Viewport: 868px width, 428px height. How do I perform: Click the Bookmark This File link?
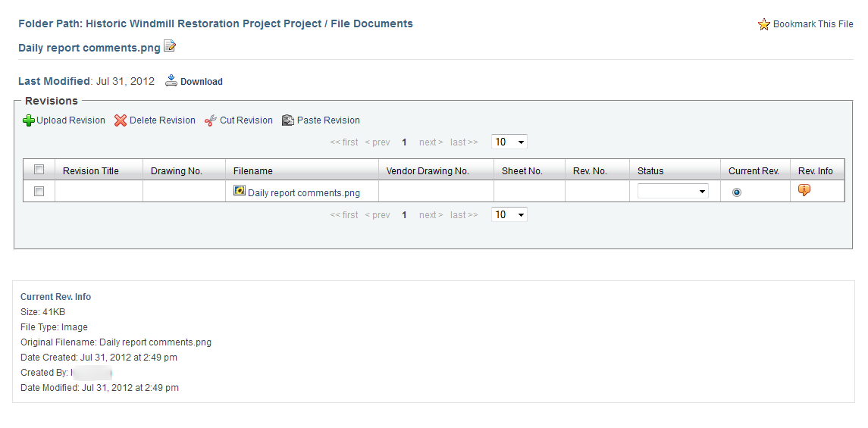(813, 24)
